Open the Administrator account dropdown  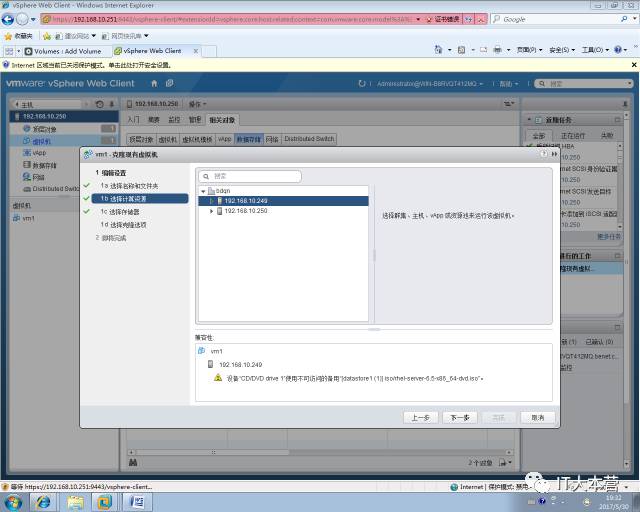click(430, 84)
